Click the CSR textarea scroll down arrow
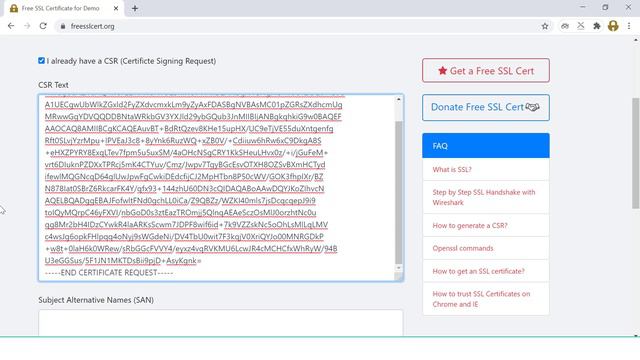 pos(399,268)
